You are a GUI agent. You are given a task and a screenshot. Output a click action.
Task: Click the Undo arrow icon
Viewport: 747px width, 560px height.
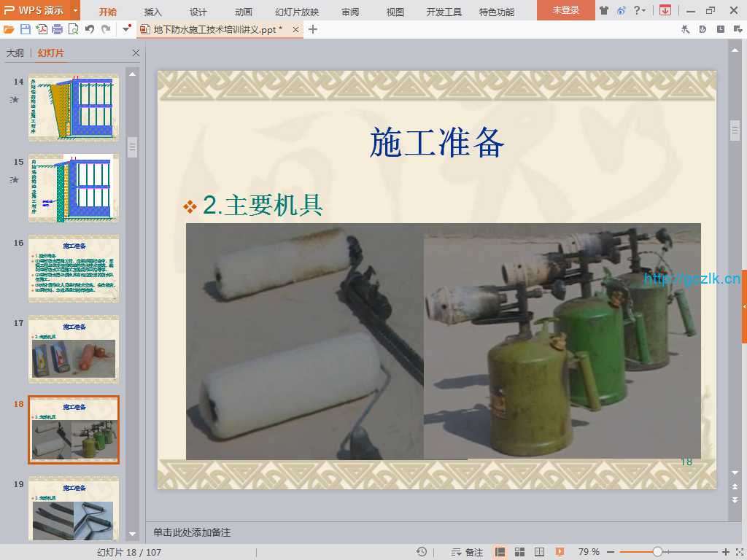(90, 29)
